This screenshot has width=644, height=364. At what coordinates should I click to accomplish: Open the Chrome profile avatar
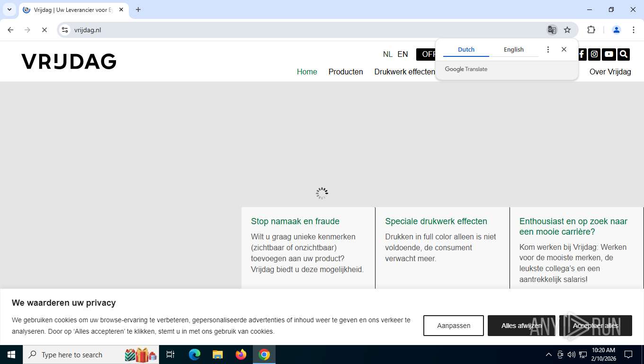616,30
